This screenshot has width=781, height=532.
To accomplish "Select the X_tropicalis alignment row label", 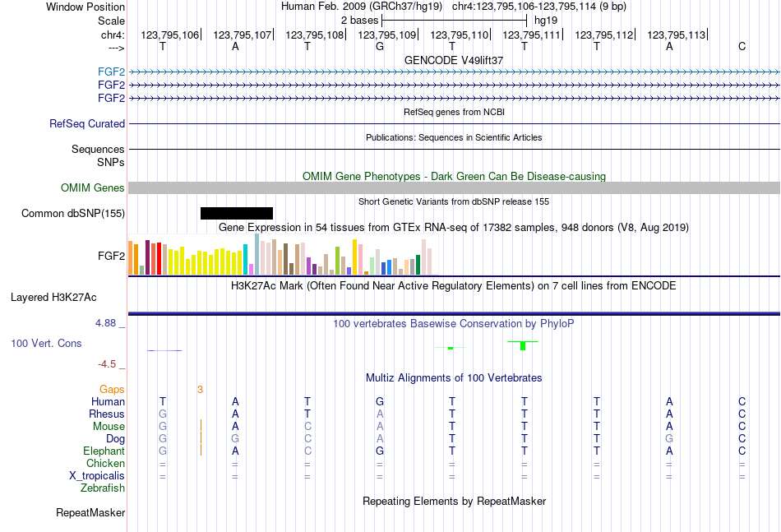I will pos(97,476).
